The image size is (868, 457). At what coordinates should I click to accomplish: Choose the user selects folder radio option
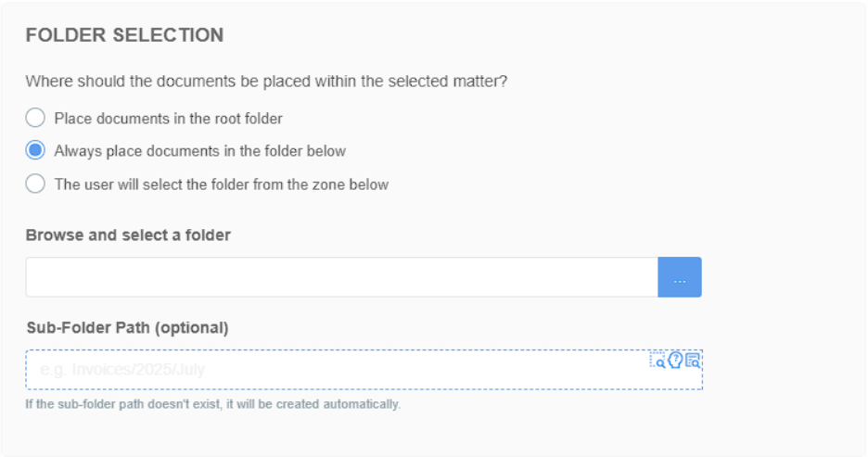[x=35, y=184]
